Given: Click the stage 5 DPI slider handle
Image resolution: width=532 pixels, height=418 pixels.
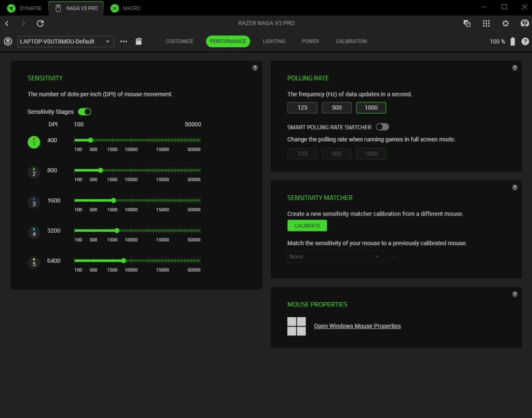Looking at the screenshot, I should [x=124, y=261].
